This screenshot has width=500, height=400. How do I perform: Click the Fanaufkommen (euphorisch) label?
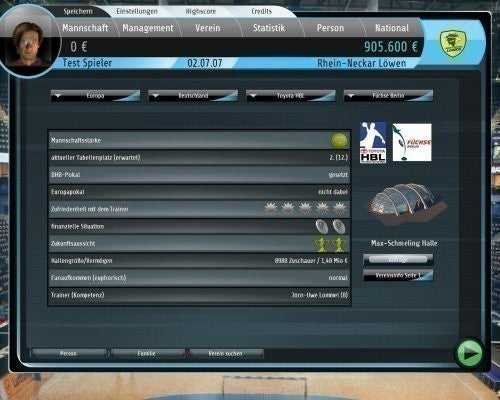(x=88, y=278)
